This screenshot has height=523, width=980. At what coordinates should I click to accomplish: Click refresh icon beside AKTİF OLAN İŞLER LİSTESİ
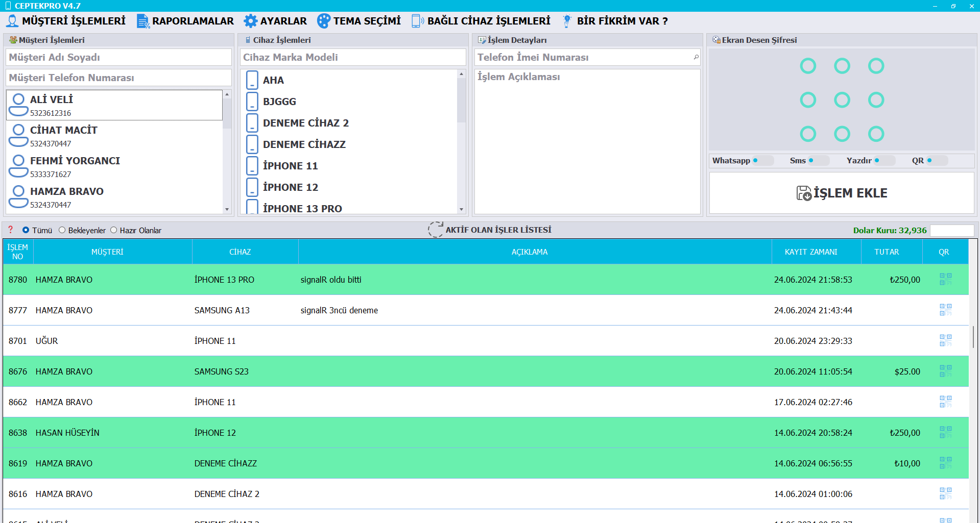click(x=436, y=230)
